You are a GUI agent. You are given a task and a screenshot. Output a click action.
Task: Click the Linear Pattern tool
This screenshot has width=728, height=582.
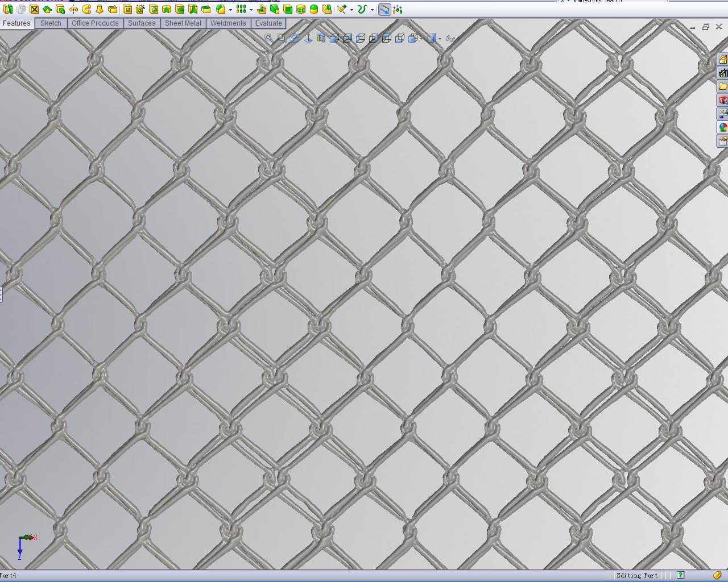click(x=241, y=9)
